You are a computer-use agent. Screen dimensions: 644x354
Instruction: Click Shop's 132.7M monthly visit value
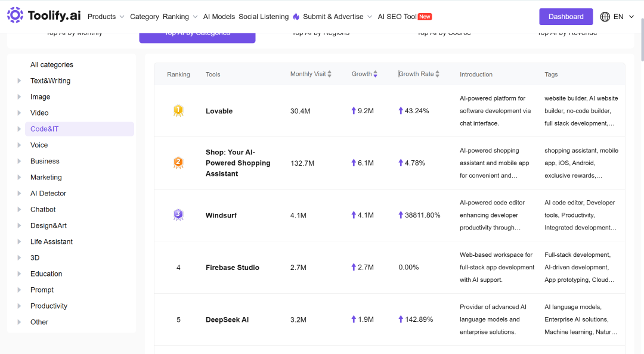[x=302, y=163]
